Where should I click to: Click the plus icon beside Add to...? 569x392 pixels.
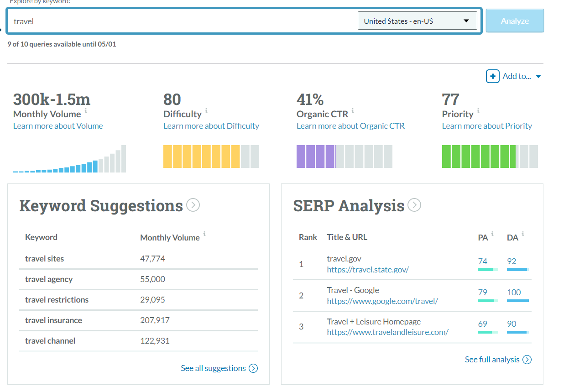tap(493, 76)
